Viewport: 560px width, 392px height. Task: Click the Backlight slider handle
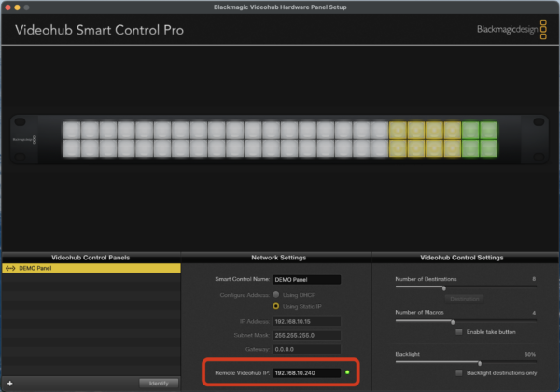click(x=480, y=363)
